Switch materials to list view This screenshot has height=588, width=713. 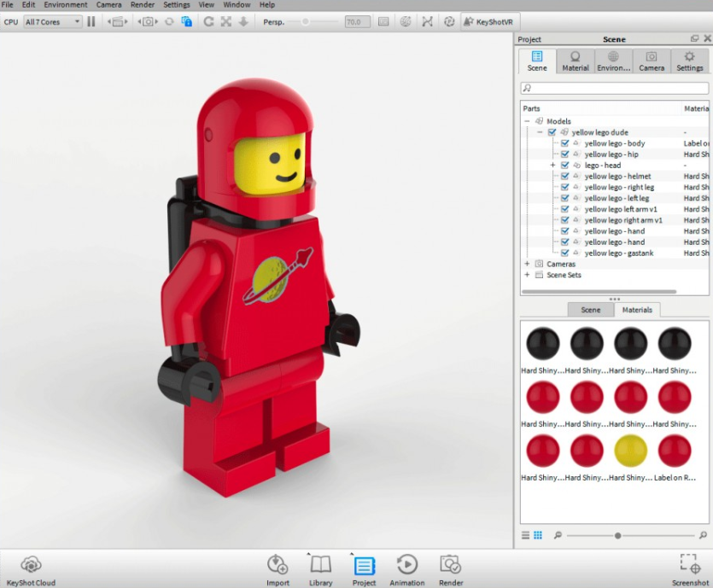[x=525, y=535]
